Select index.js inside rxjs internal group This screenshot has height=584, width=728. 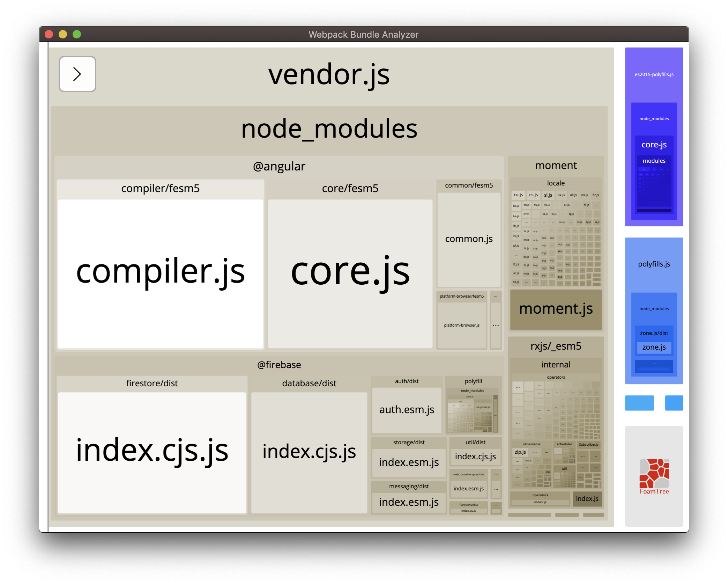click(x=587, y=499)
